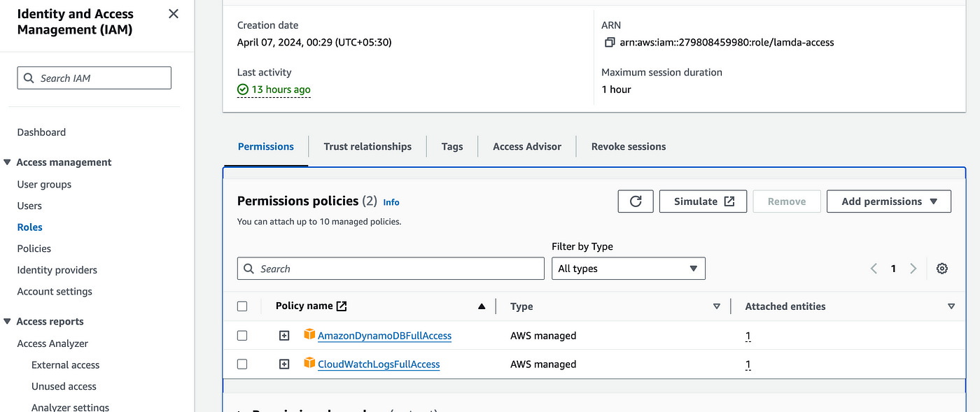The image size is (980, 412).
Task: Click the creation date value April 07, 2024
Action: click(x=314, y=43)
